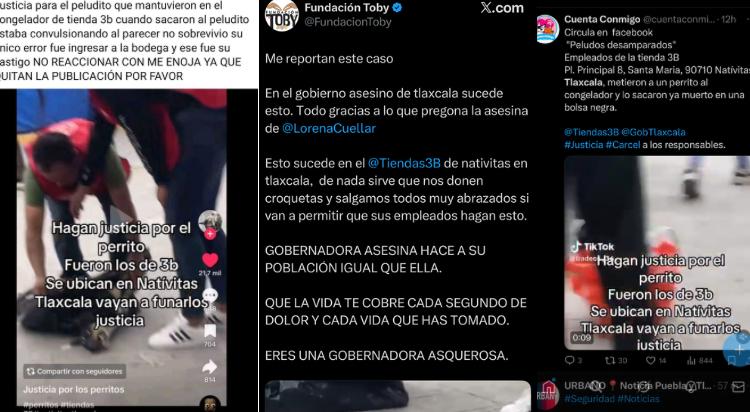
Task: Follow the TikTok creator with the red plus
Action: click(210, 234)
